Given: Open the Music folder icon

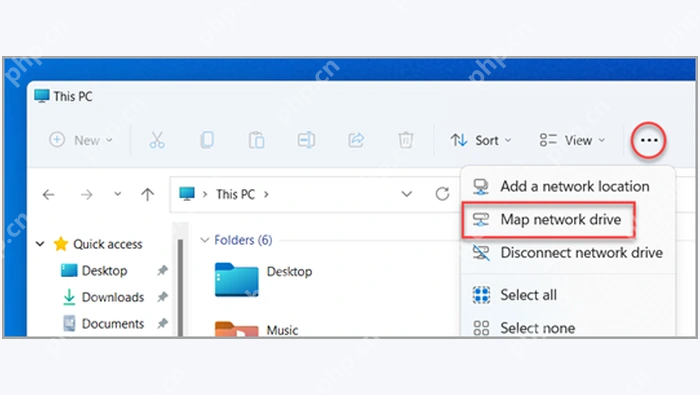Looking at the screenshot, I should pos(237,329).
